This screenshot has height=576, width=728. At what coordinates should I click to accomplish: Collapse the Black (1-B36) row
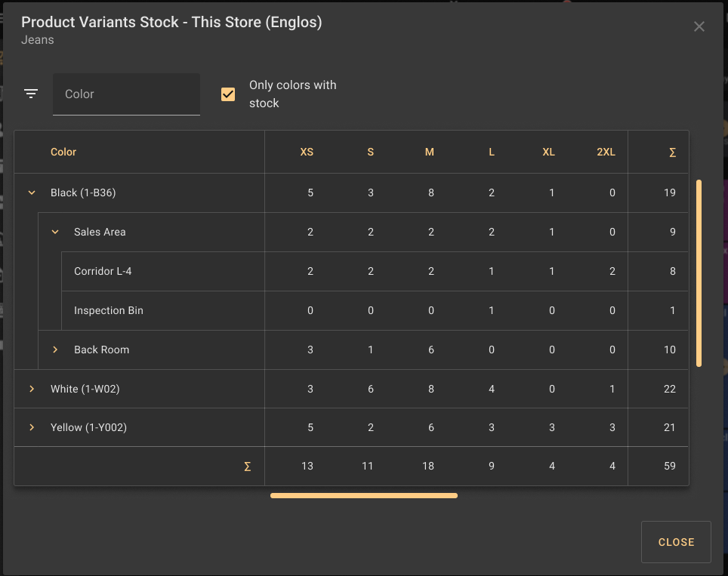[32, 193]
